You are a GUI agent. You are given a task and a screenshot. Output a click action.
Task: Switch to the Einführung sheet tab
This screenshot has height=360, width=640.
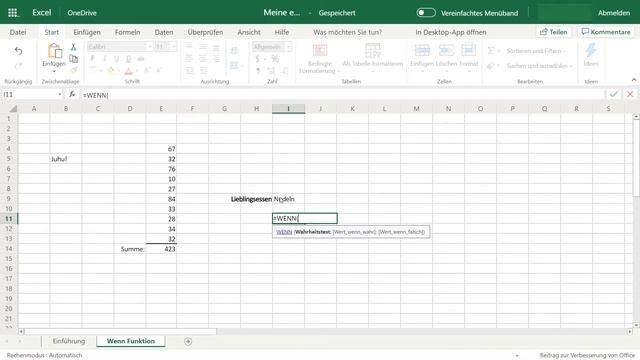[x=69, y=341]
